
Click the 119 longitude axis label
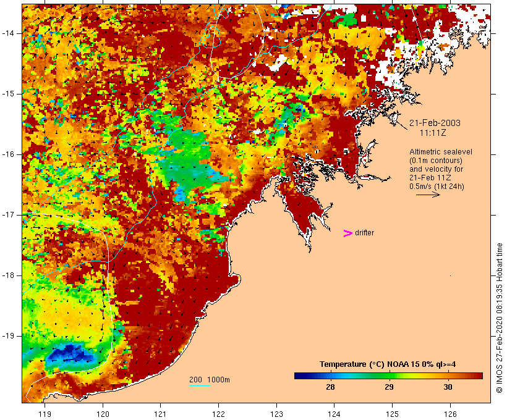click(x=45, y=414)
